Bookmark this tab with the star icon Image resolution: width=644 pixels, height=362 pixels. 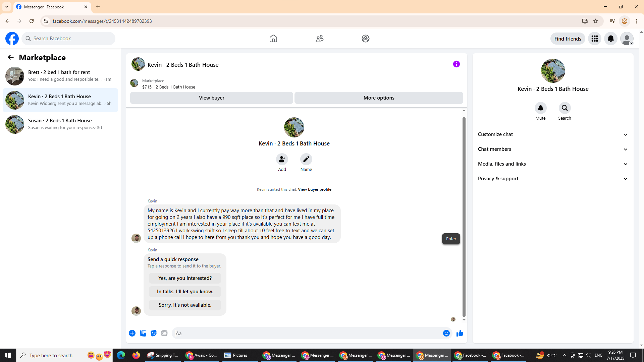tap(596, 21)
